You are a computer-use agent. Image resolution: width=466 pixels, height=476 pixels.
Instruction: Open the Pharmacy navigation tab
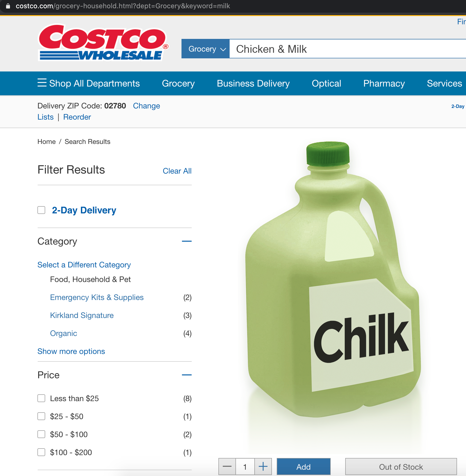384,83
